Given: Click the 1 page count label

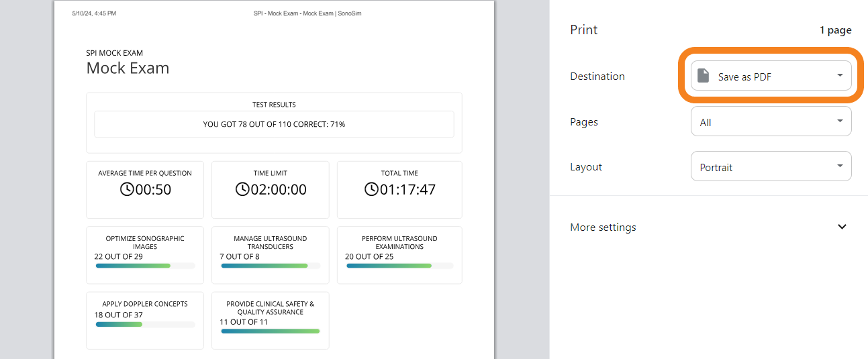Looking at the screenshot, I should [835, 30].
